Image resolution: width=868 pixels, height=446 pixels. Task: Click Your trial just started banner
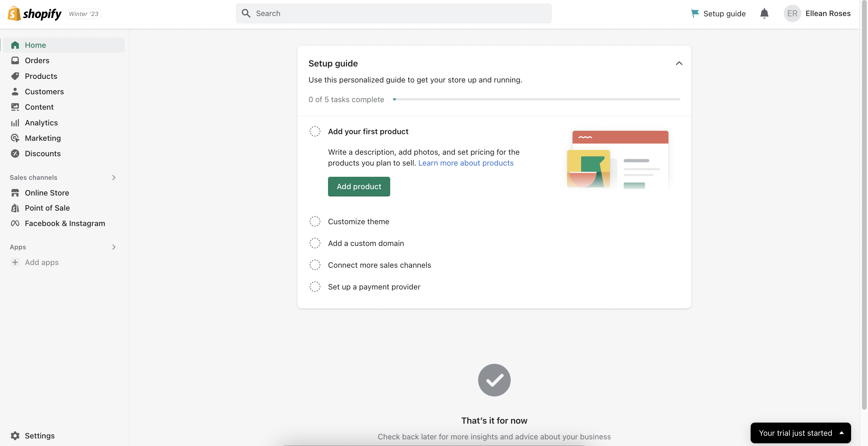(x=801, y=433)
